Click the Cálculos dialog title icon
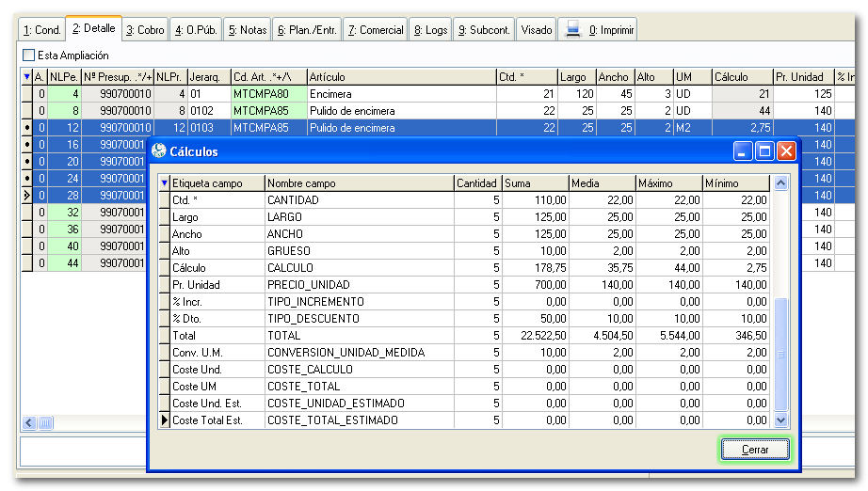 (x=159, y=150)
